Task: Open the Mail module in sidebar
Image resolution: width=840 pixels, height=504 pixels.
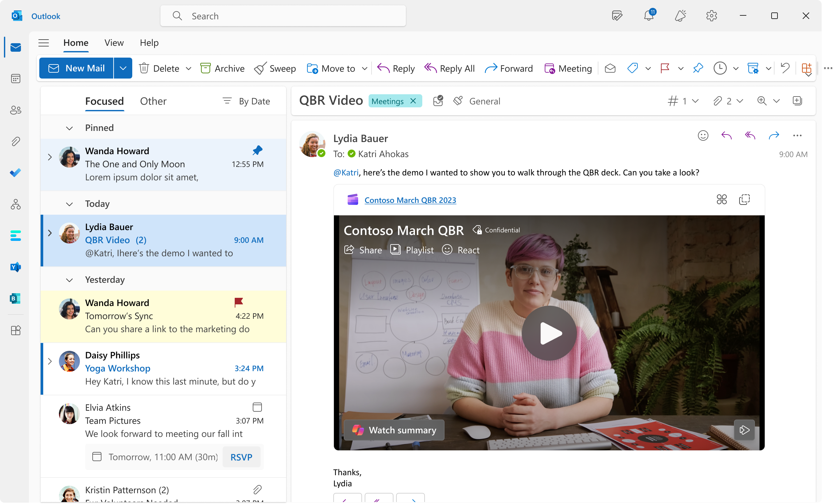Action: [16, 47]
